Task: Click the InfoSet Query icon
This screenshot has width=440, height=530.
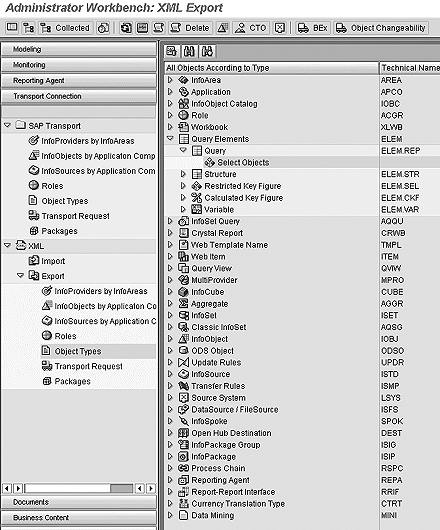Action: pos(183,221)
